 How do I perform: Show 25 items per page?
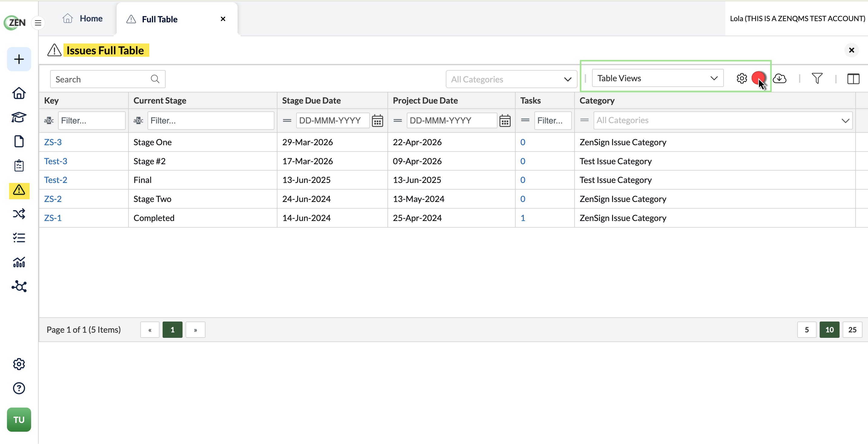click(x=852, y=330)
